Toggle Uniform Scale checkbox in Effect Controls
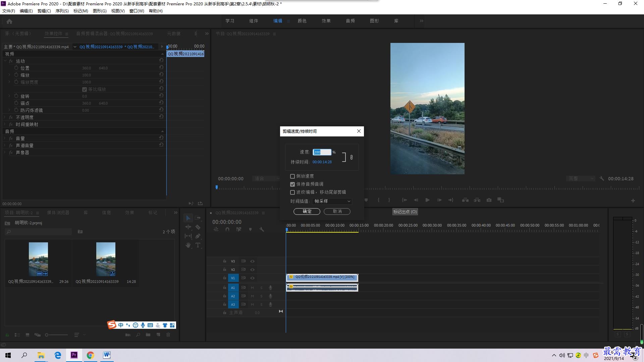The image size is (644, 362). click(x=85, y=89)
